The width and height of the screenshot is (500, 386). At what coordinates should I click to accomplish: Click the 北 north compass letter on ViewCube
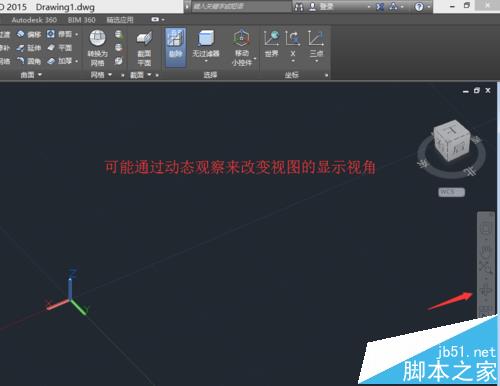click(x=471, y=172)
